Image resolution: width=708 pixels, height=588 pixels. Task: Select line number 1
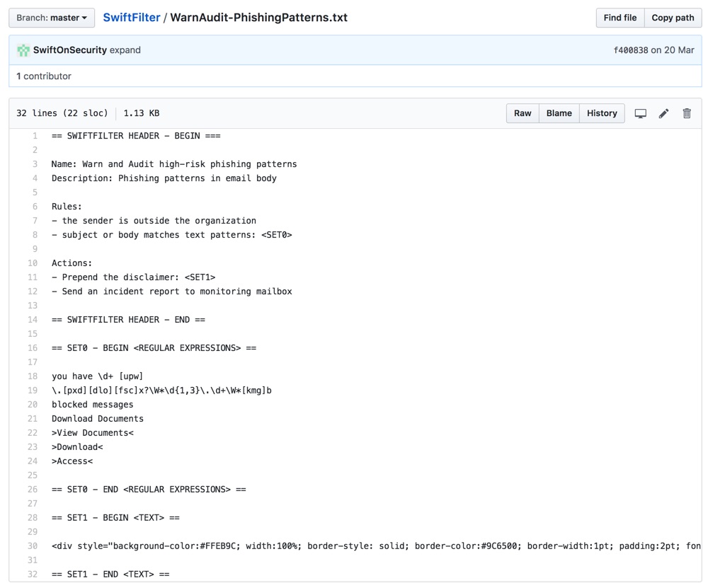(x=34, y=135)
